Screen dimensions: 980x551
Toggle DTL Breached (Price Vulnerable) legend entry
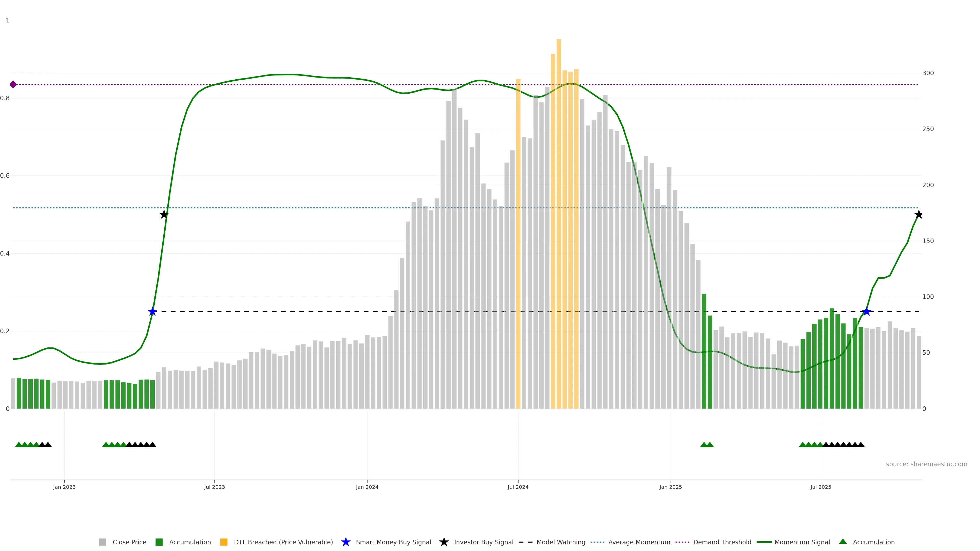click(283, 542)
